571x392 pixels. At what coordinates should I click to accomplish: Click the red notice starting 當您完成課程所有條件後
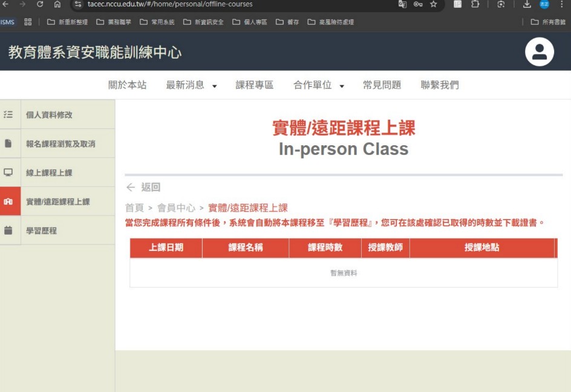tap(334, 223)
